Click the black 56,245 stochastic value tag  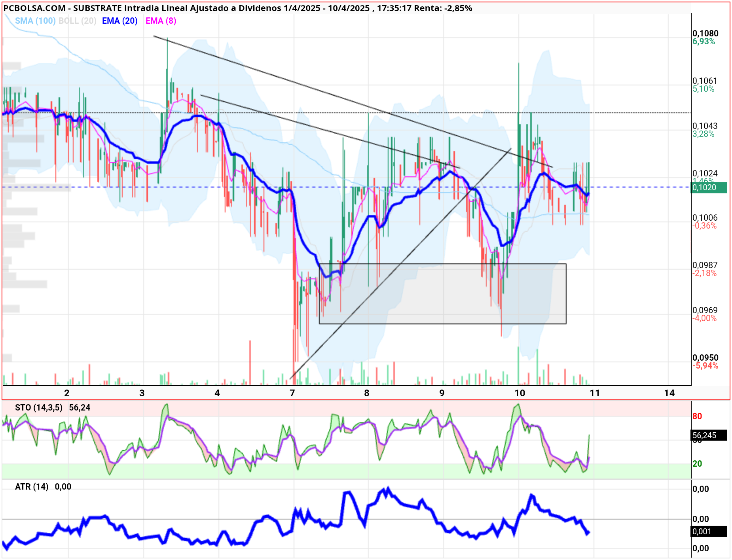pos(709,435)
